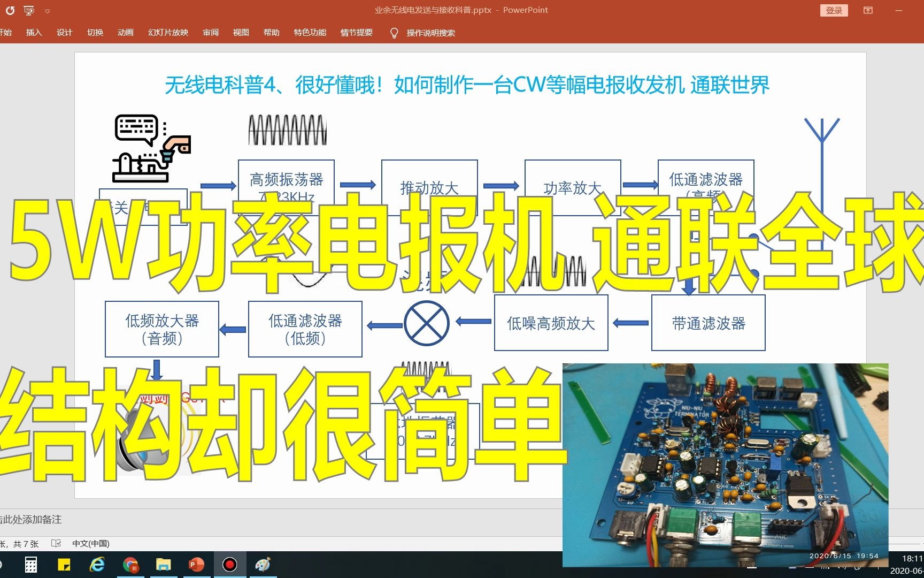Screen dimensions: 924x578
Task: Click the screen recorder taskbar icon
Action: pos(230,565)
